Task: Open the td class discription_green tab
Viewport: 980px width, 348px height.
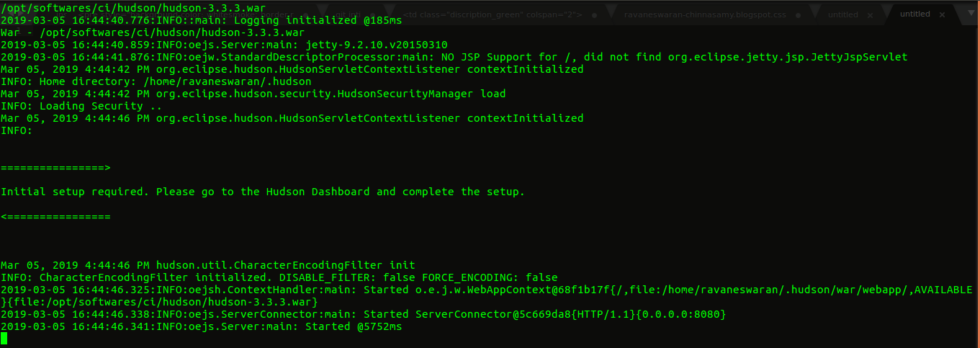Action: (x=492, y=14)
